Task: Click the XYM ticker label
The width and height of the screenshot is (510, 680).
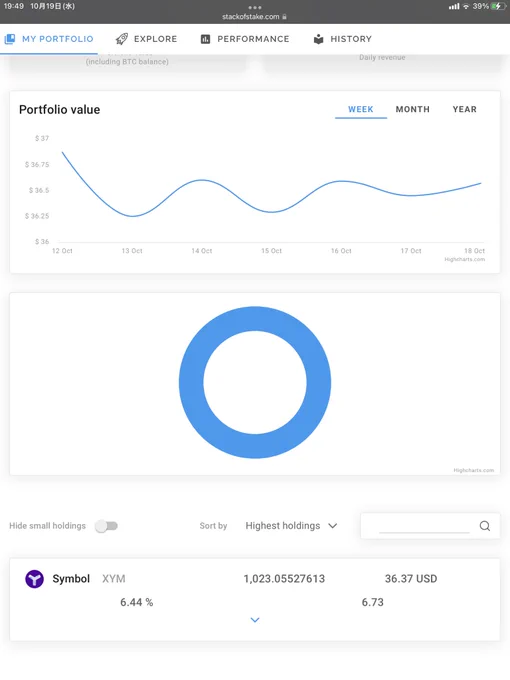Action: 114,579
